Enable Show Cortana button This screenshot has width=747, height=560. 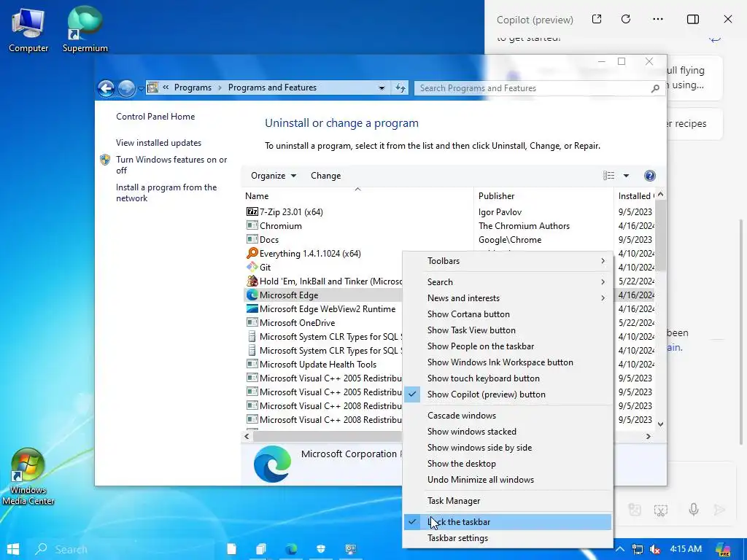[x=508, y=314]
